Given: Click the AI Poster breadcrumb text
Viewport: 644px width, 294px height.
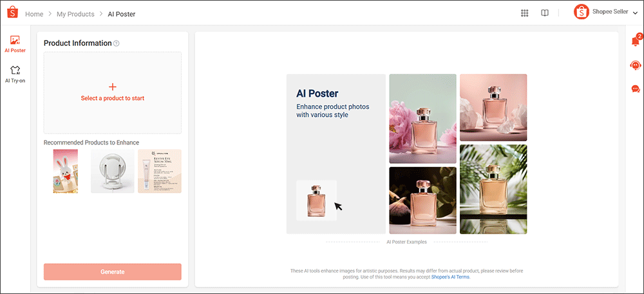Looking at the screenshot, I should pos(122,14).
